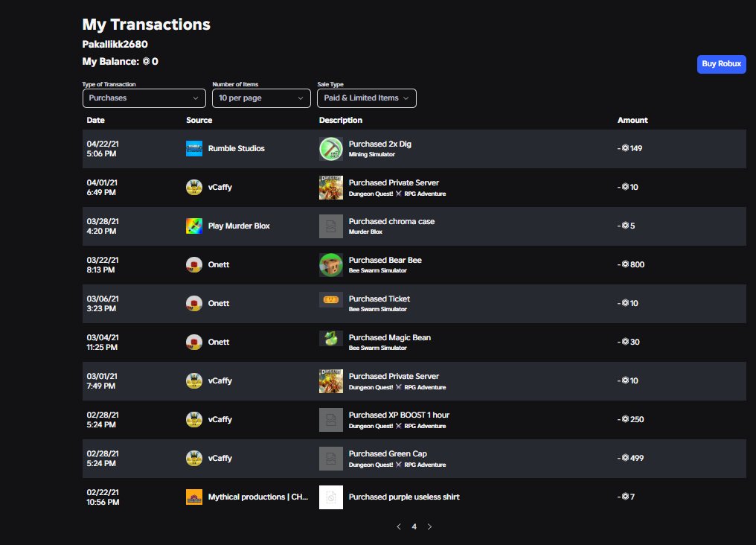
Task: Click the 02/22/21 10:56 PM date
Action: [x=103, y=497]
